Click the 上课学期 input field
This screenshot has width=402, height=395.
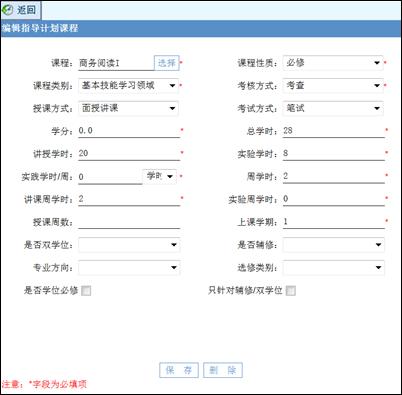click(334, 222)
